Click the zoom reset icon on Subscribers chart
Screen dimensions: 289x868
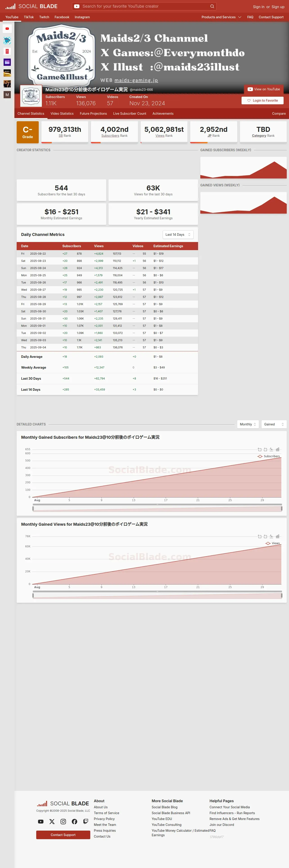(x=265, y=449)
